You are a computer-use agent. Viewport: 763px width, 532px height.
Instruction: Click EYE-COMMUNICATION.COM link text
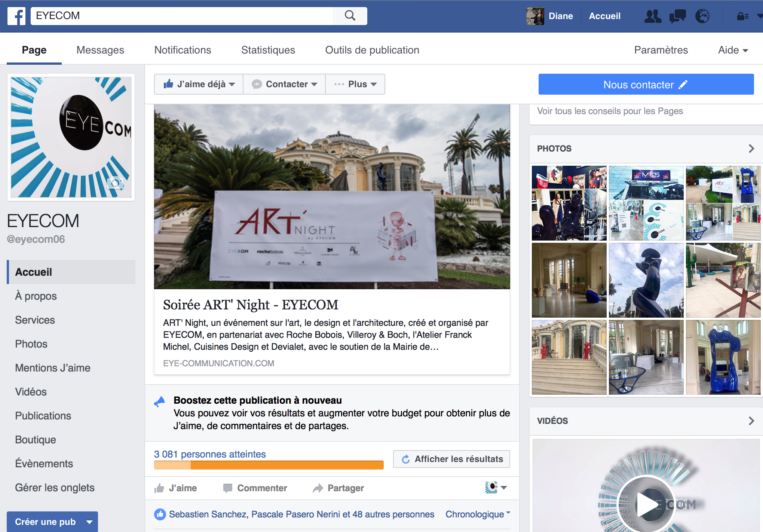[x=219, y=363]
